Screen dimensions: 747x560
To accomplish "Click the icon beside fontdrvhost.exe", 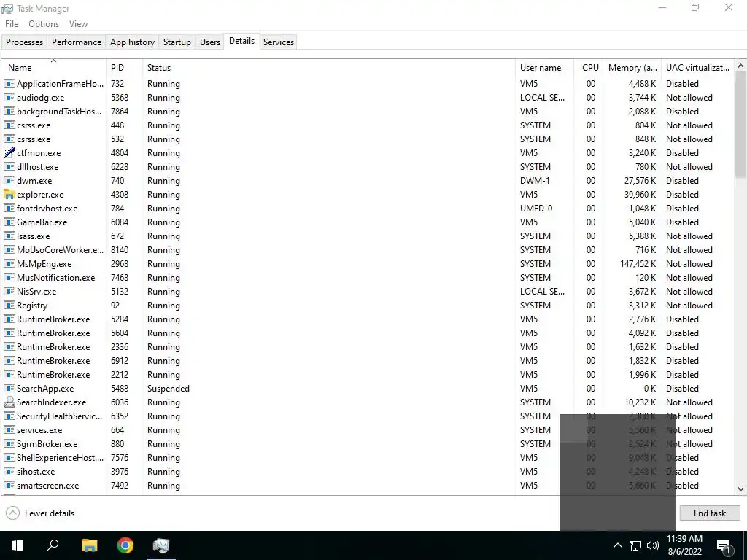I will (x=9, y=209).
